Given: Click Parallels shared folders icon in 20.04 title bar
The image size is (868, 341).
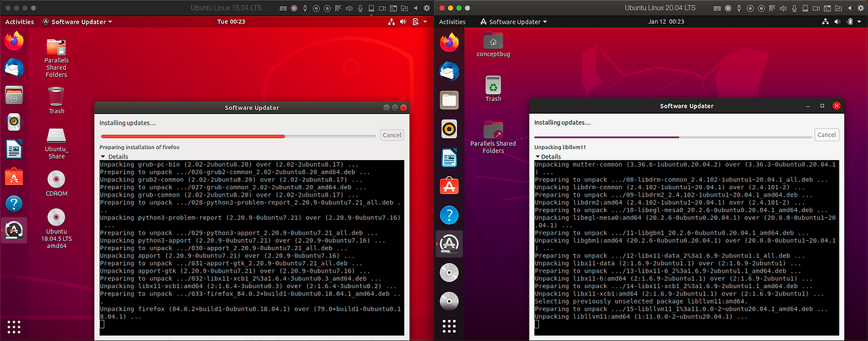Looking at the screenshot, I should [x=838, y=8].
